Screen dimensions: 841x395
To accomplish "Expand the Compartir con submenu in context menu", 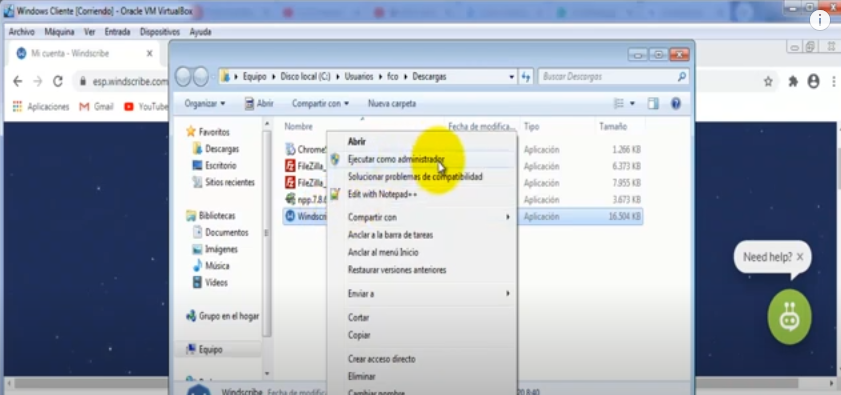I will (x=507, y=217).
